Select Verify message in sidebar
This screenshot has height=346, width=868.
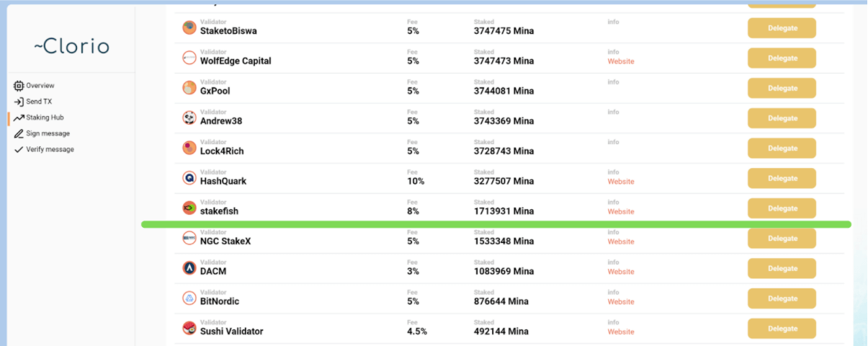tap(50, 149)
